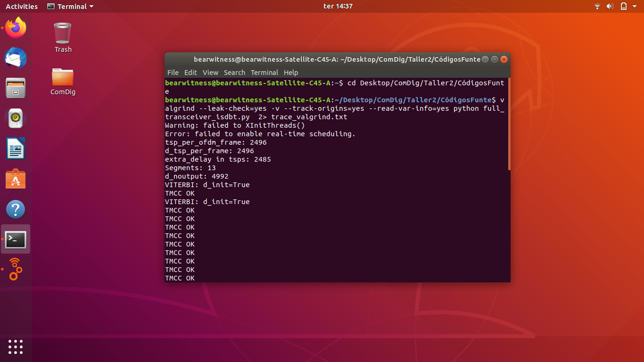Click the 'Segments: 13' output line
This screenshot has width=644, height=362.
190,168
